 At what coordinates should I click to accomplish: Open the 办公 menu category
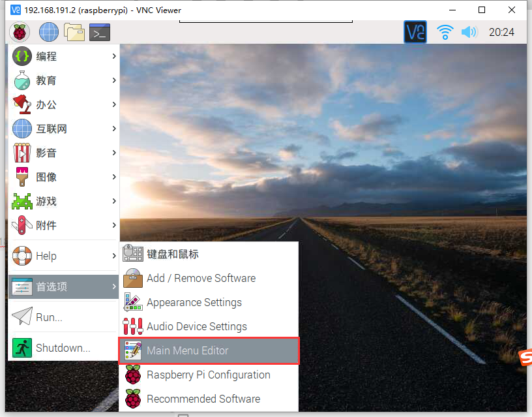pos(63,104)
